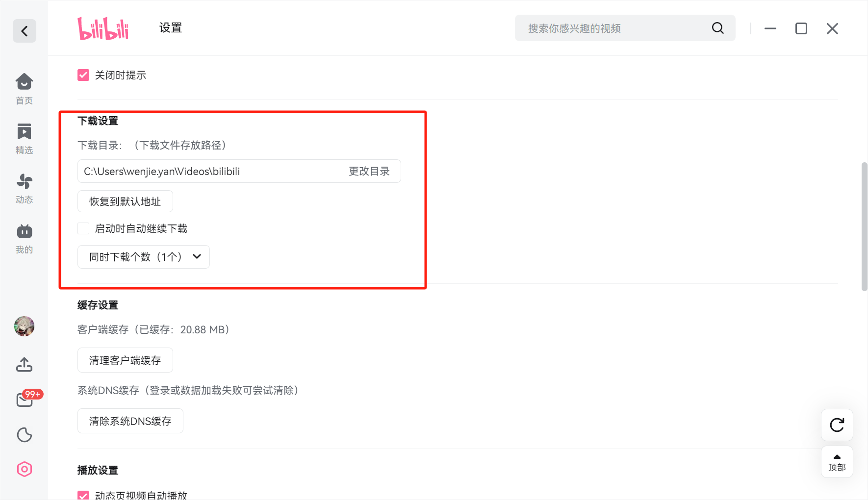Click the bilibili logo

pos(102,28)
